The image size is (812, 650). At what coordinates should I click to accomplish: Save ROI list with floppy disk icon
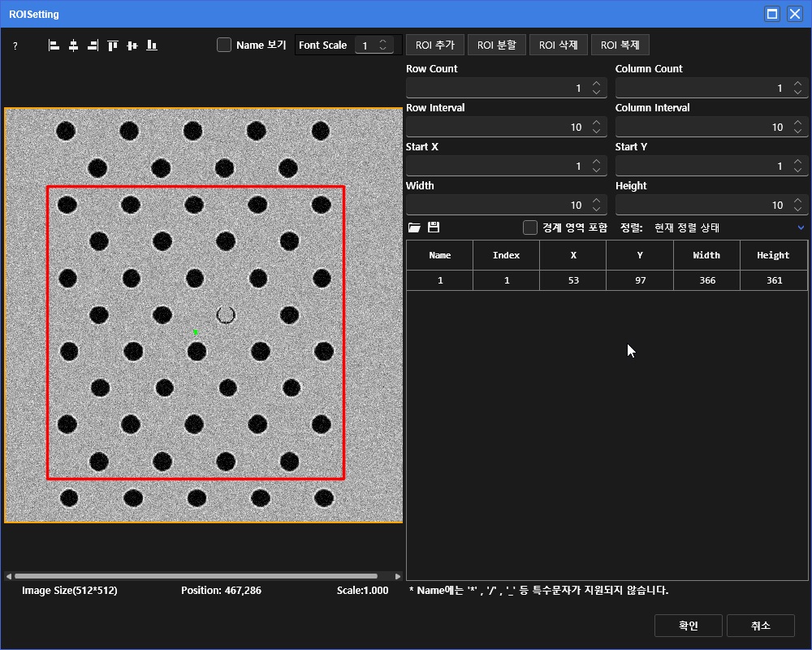click(434, 227)
